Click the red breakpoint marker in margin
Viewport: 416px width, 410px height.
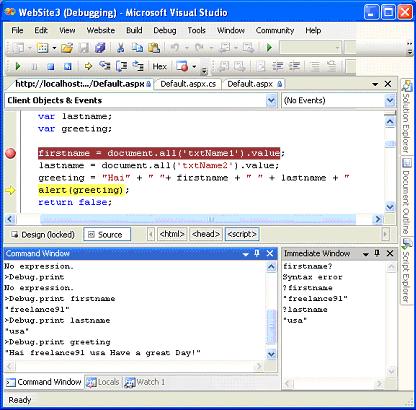click(10, 153)
